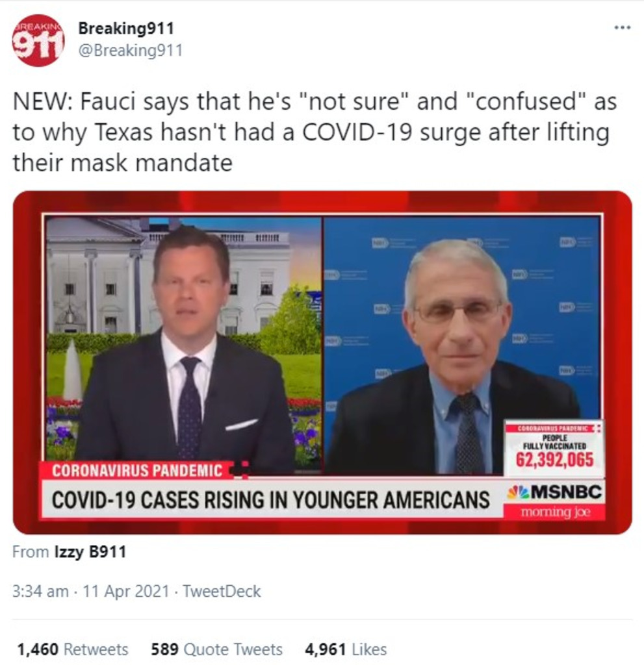Open the three-dot more options menu
644x665 pixels.
(623, 27)
